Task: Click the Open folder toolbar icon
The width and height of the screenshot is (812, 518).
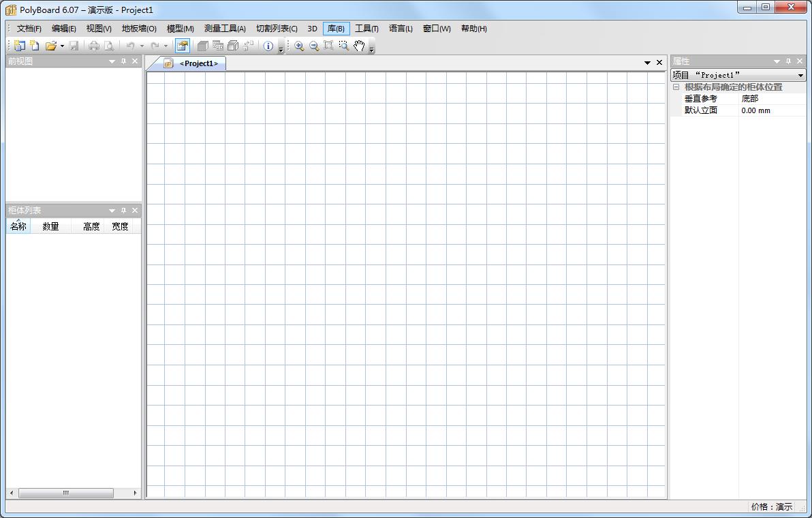Action: tap(50, 46)
